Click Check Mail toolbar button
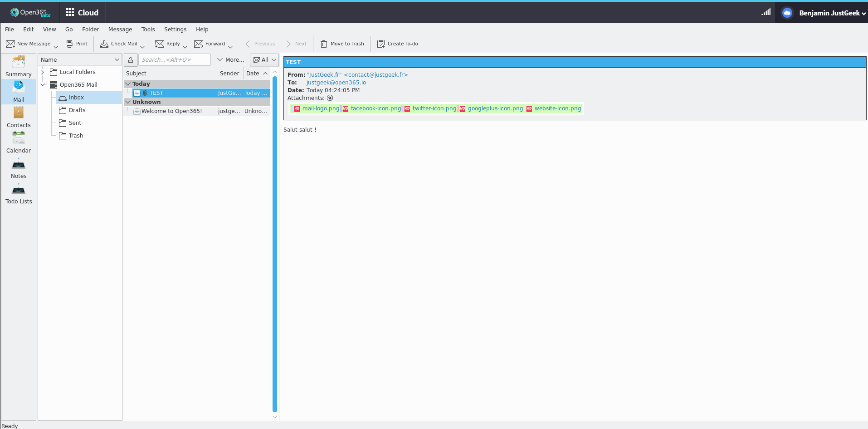This screenshot has width=868, height=429. pos(119,44)
